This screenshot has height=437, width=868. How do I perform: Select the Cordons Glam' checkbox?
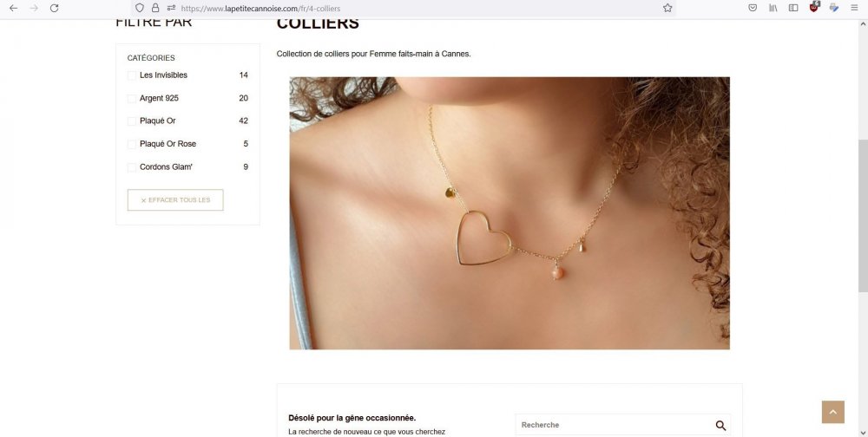(132, 167)
